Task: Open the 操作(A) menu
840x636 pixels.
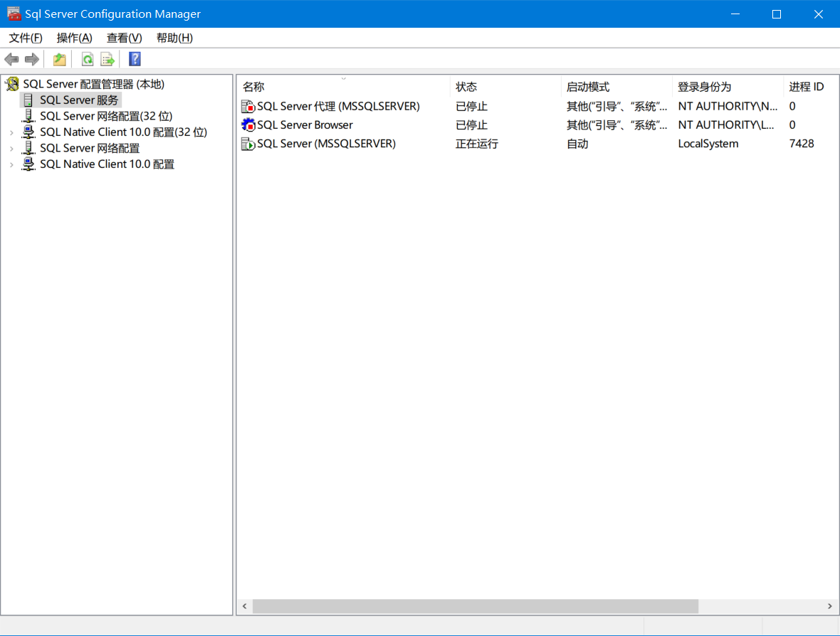Action: (75, 38)
